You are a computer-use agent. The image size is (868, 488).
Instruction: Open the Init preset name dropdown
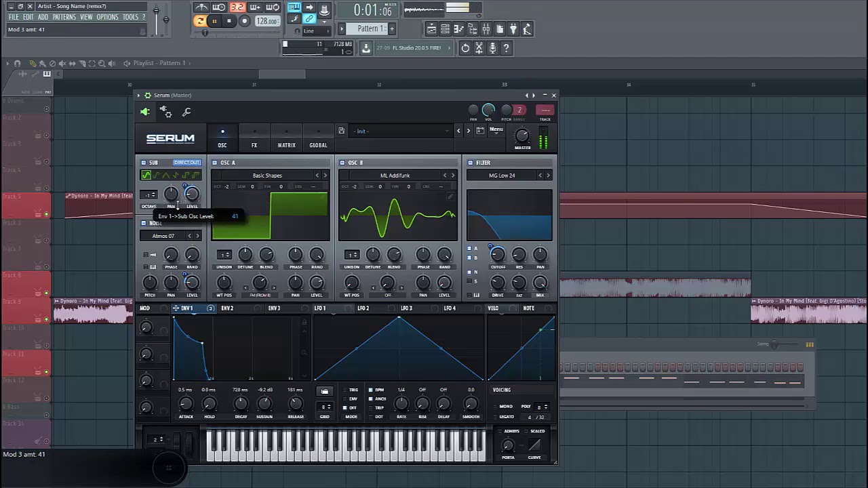click(400, 131)
